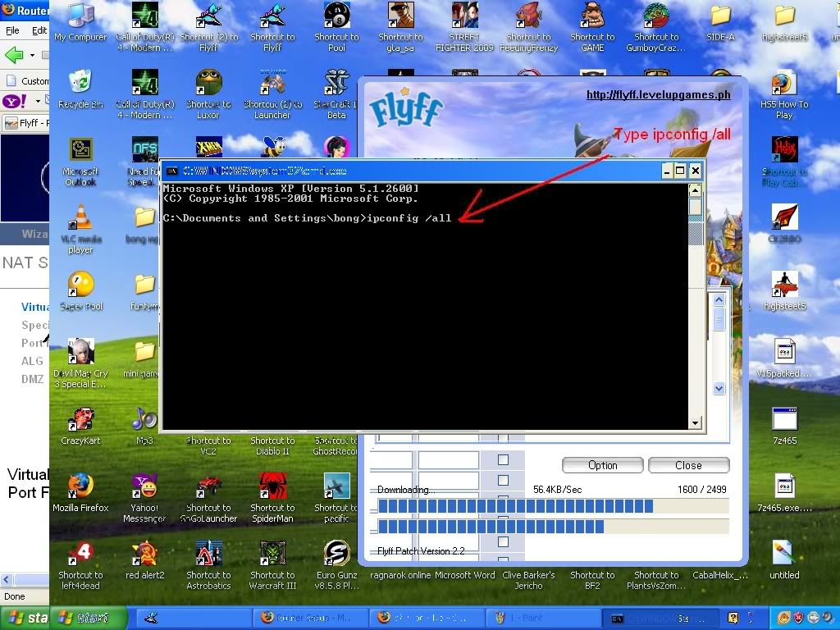Tick the checkbox beside the Downloading label
Screen dimensions: 840x630
click(x=504, y=481)
